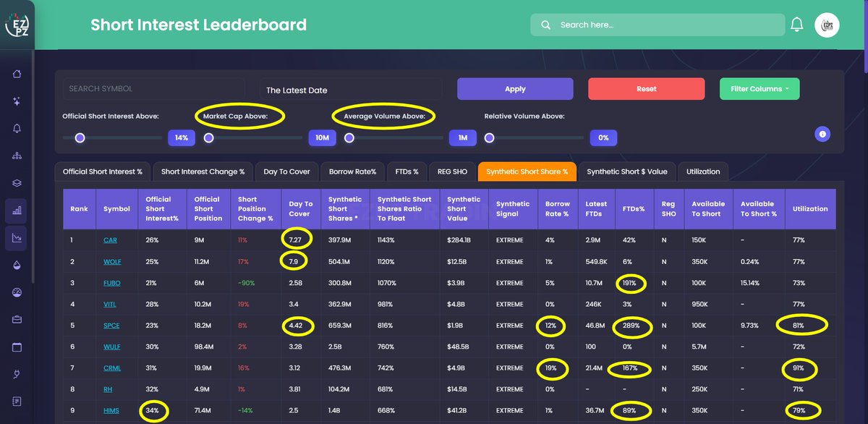Select the Synthetic Short Share % tab
This screenshot has height=424, width=868.
coord(527,171)
